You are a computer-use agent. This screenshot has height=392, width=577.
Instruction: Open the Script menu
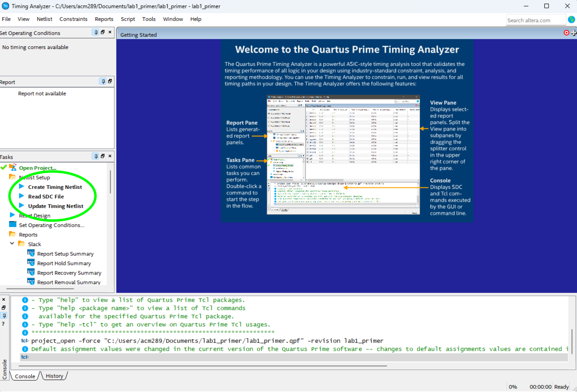click(128, 19)
